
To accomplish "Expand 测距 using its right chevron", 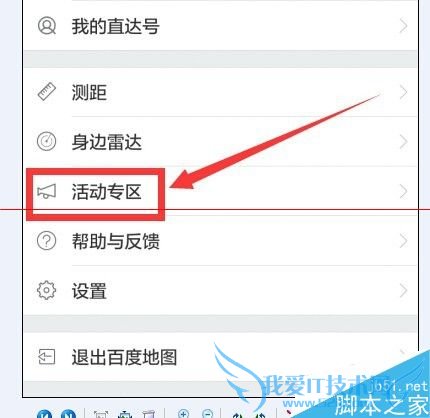I will [x=404, y=92].
